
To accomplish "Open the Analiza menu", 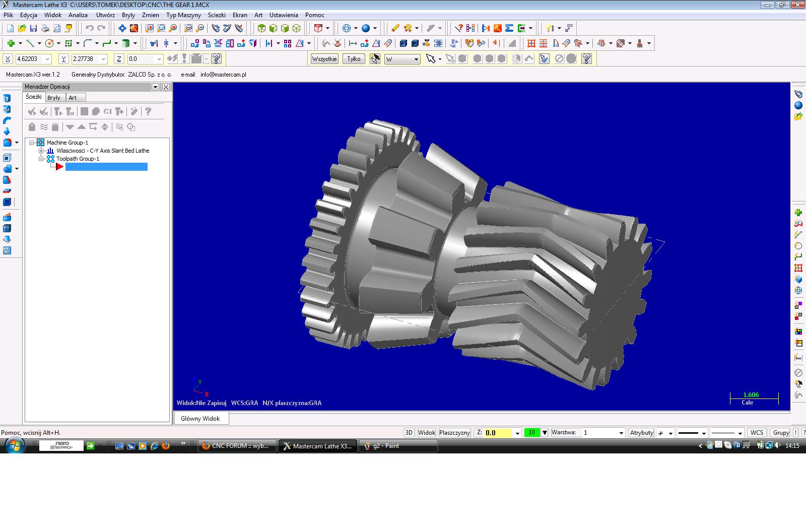I will tap(78, 15).
